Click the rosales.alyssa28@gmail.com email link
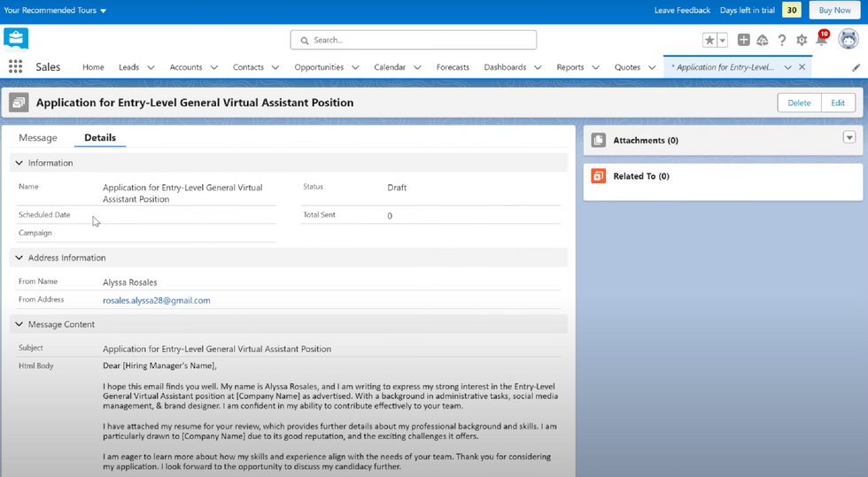Screen dimensions: 868x477 pyautogui.click(x=156, y=301)
